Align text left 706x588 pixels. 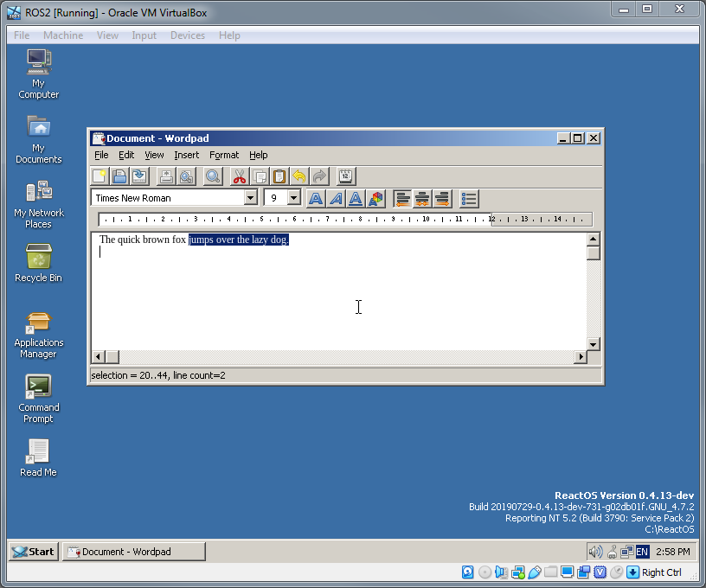coord(402,198)
